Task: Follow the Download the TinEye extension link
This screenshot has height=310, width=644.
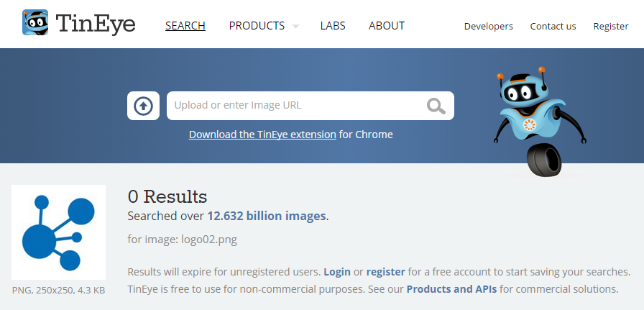Action: click(262, 135)
